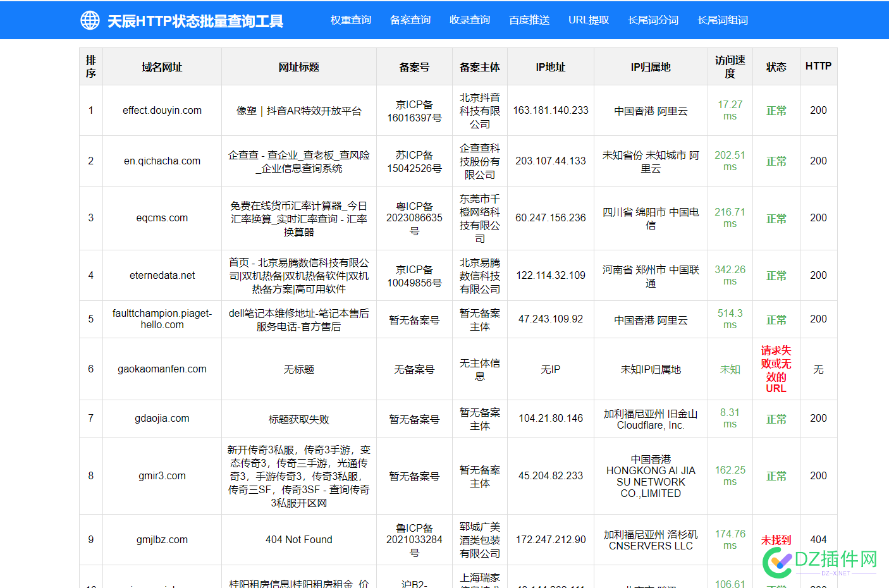Image resolution: width=889 pixels, height=588 pixels.
Task: Select domain effect.douyin.com
Action: tap(162, 110)
